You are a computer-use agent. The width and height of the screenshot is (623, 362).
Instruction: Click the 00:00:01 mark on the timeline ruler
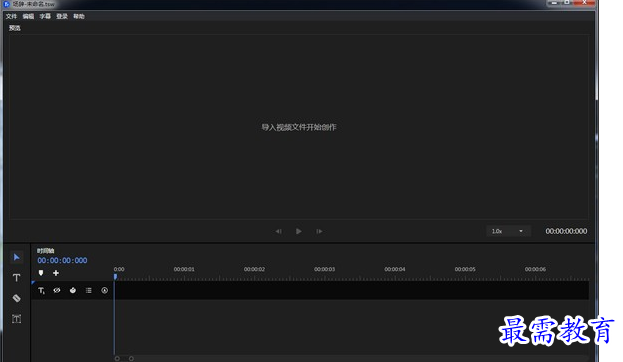(184, 269)
